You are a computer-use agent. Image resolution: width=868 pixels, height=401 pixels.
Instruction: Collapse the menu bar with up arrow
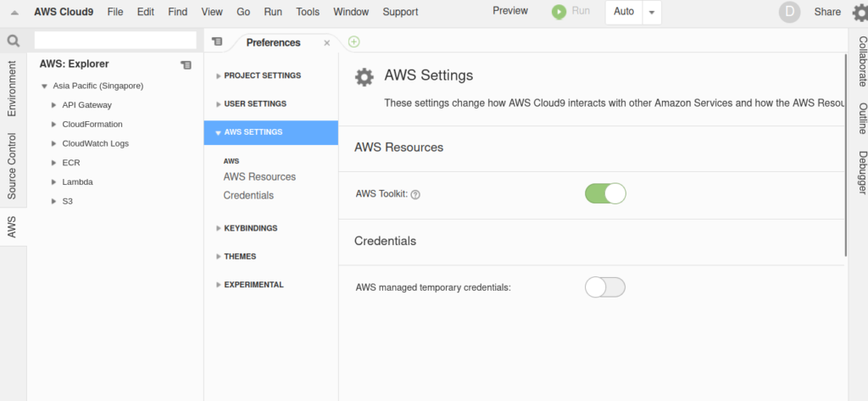tap(14, 12)
